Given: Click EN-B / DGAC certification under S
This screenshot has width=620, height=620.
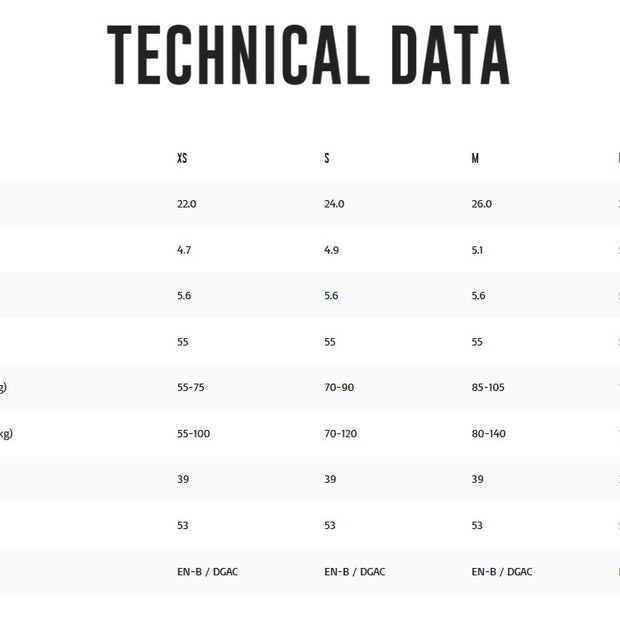Looking at the screenshot, I should point(354,572).
